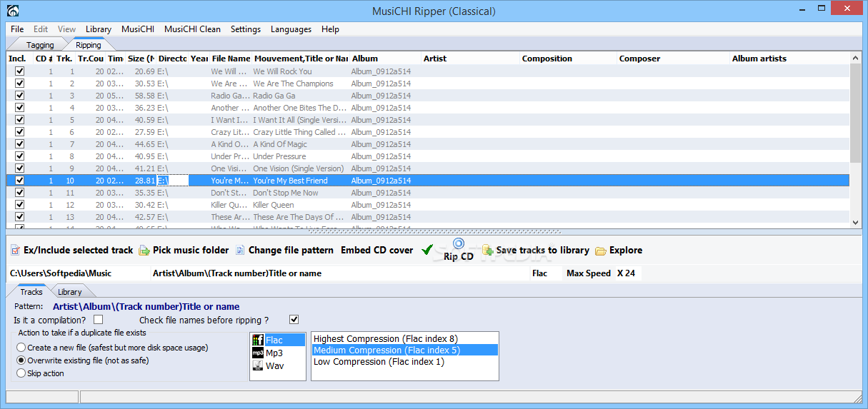Screen dimensions: 868x409
Task: Uncheck Incl. box for We Are The Champions
Action: [19, 84]
